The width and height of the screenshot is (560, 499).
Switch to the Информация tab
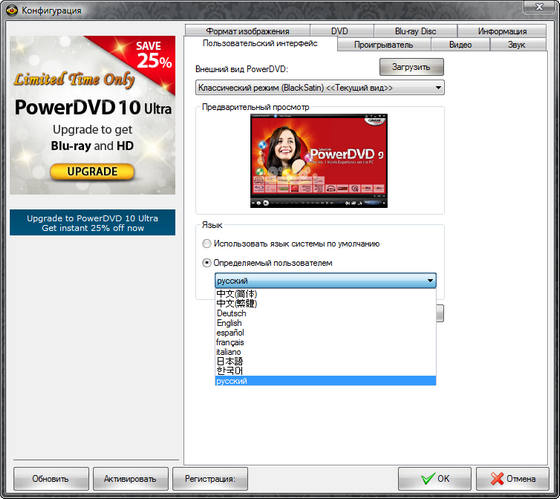502,31
